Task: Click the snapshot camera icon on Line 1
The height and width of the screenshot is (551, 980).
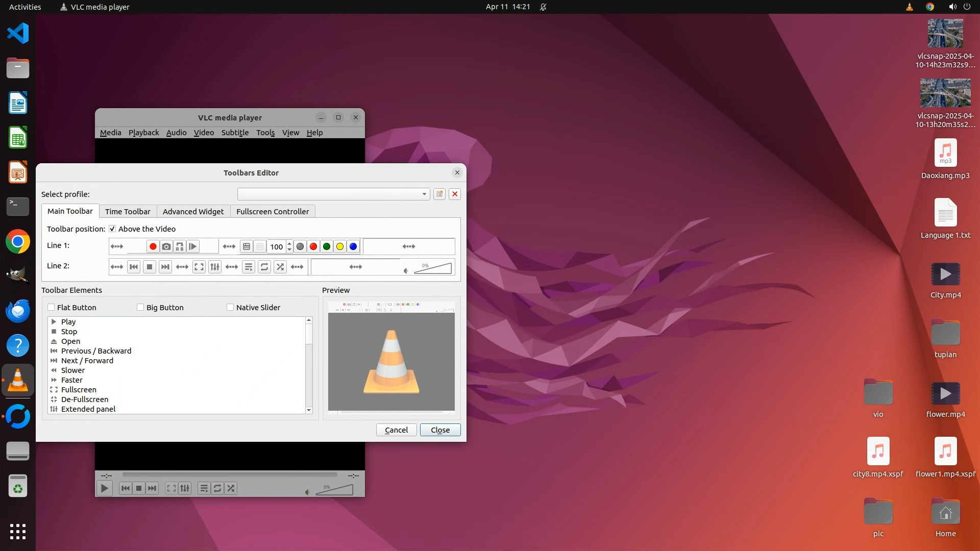Action: 166,246
